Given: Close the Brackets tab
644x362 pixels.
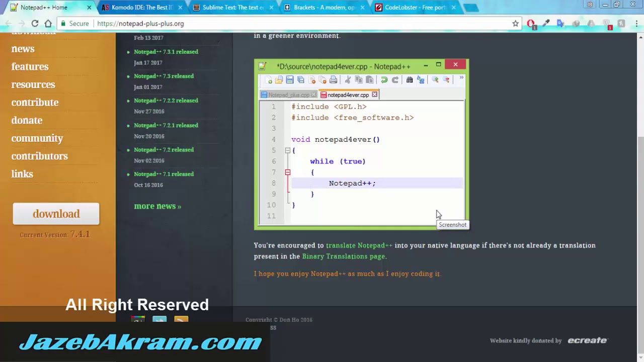Looking at the screenshot, I should click(x=363, y=8).
